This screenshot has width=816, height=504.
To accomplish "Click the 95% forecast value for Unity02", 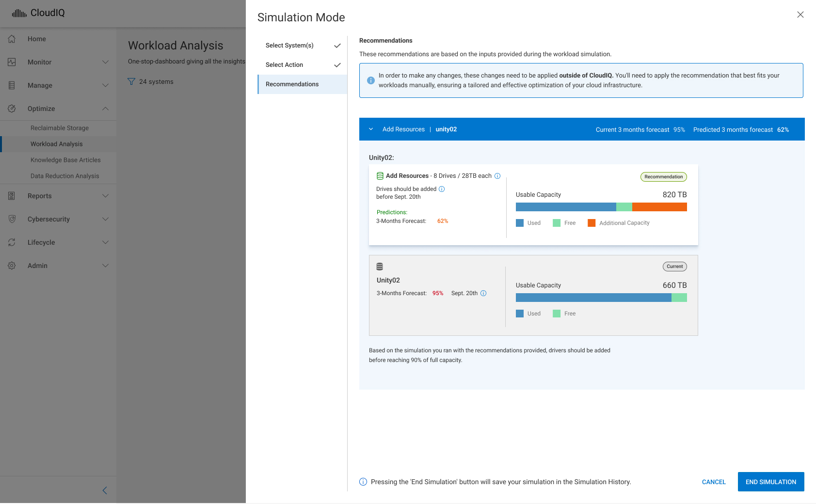I will pyautogui.click(x=438, y=293).
